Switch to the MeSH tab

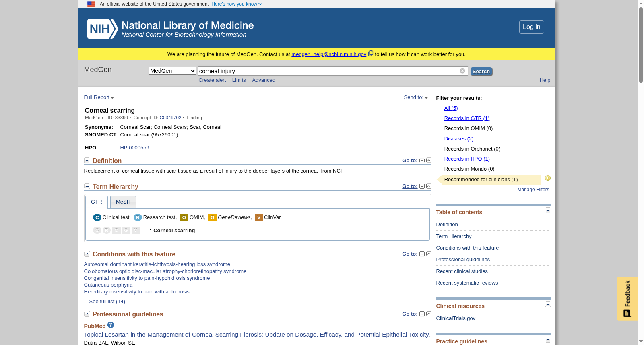[123, 202]
